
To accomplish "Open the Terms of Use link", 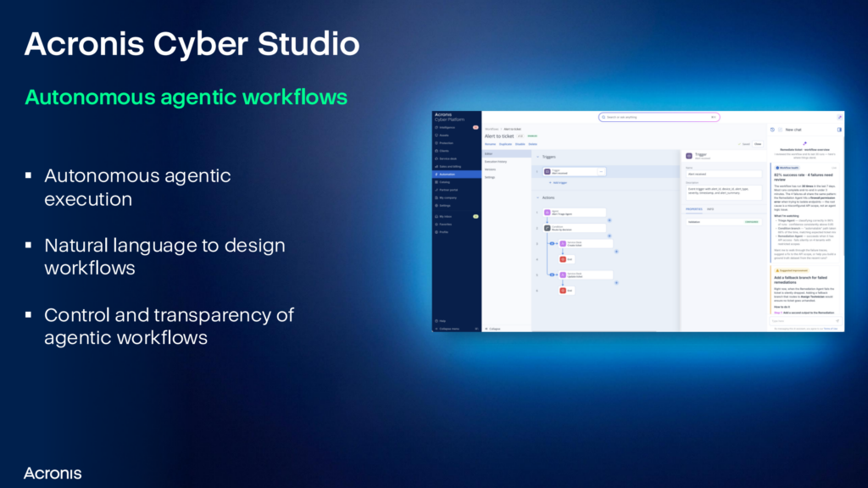I will point(831,329).
